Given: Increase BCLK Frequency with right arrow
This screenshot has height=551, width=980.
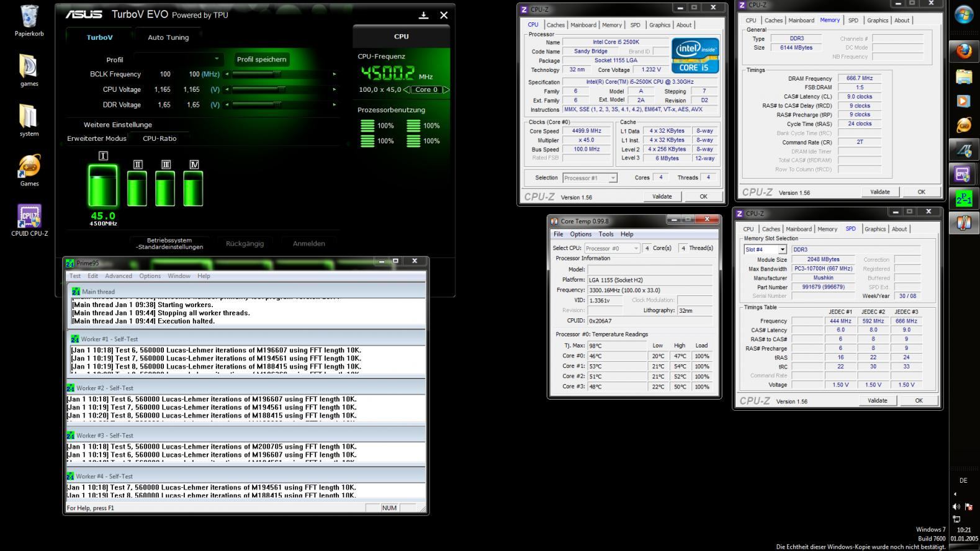Looking at the screenshot, I should tap(335, 74).
